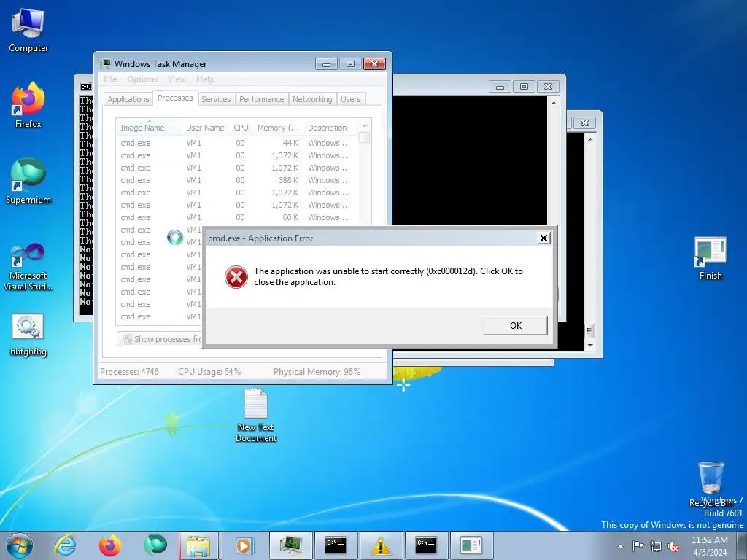The width and height of the screenshot is (747, 560).
Task: Select the cmd.exe row using 388 K
Action: [x=237, y=180]
